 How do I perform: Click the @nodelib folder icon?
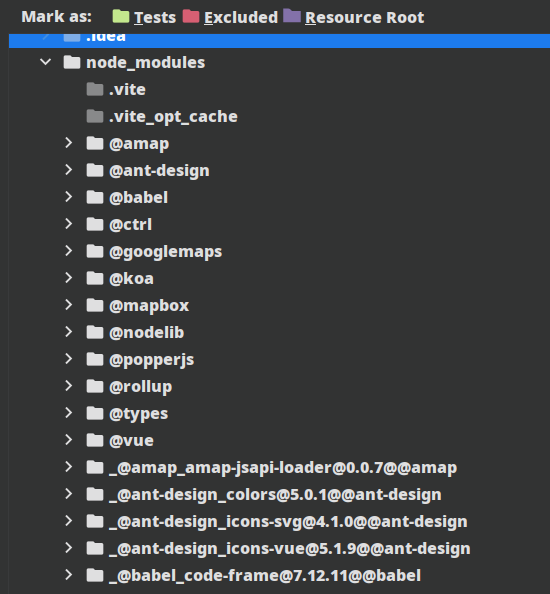pyautogui.click(x=95, y=332)
